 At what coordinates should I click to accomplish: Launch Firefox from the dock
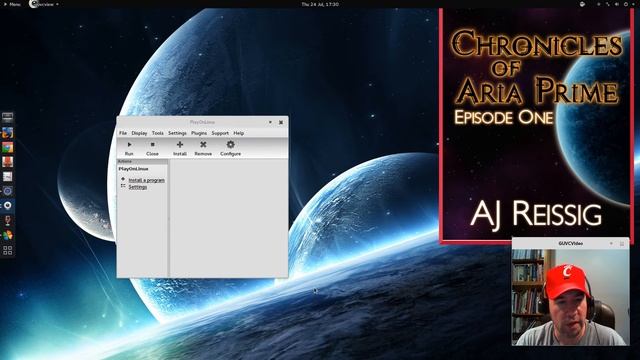(x=7, y=133)
